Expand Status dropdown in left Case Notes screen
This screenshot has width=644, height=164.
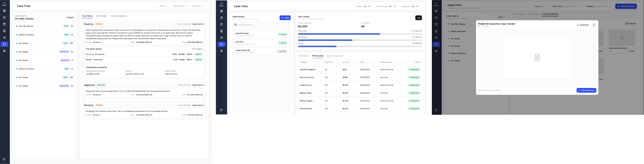pyautogui.click(x=164, y=6)
